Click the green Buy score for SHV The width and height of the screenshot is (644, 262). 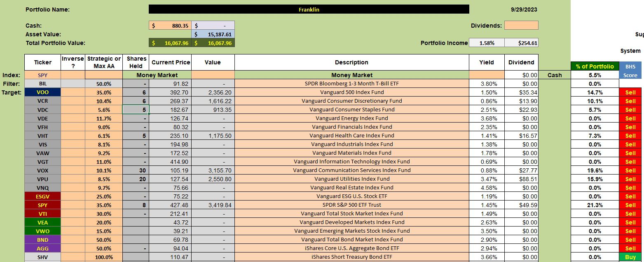(x=630, y=257)
